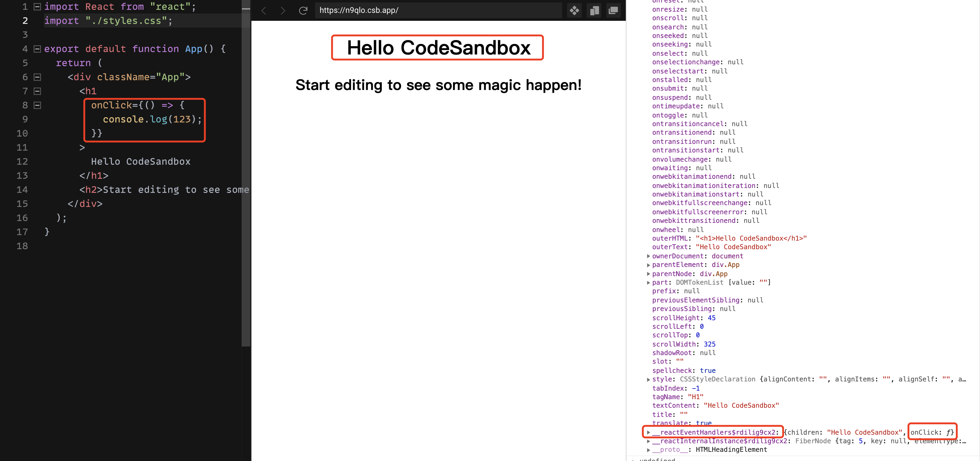Expand the parentNode property
Screen dimensions: 980x461
coord(648,274)
